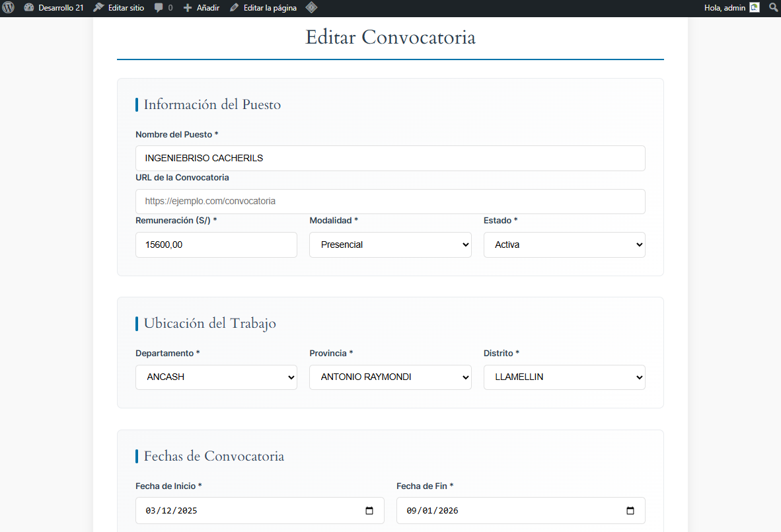This screenshot has width=781, height=532.
Task: Click the WordPress logo icon
Action: click(x=9, y=8)
